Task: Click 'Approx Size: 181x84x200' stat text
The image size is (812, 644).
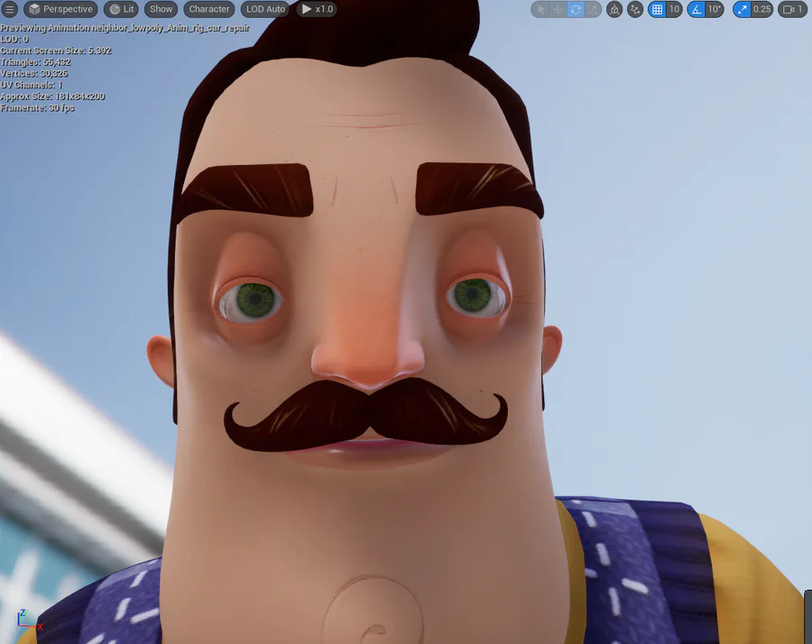Action: click(x=52, y=97)
